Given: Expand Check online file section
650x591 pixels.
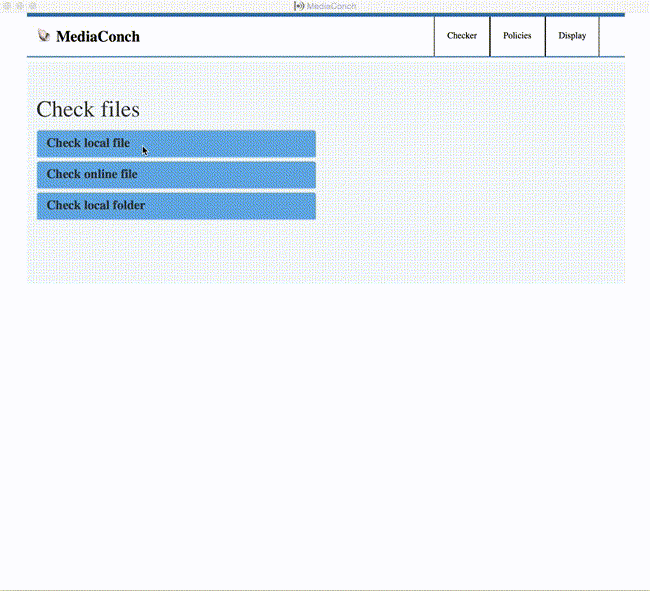Looking at the screenshot, I should pos(176,174).
